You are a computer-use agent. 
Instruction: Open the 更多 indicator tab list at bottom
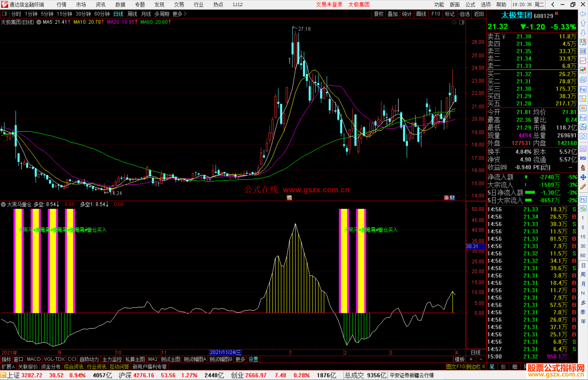[x=240, y=359]
